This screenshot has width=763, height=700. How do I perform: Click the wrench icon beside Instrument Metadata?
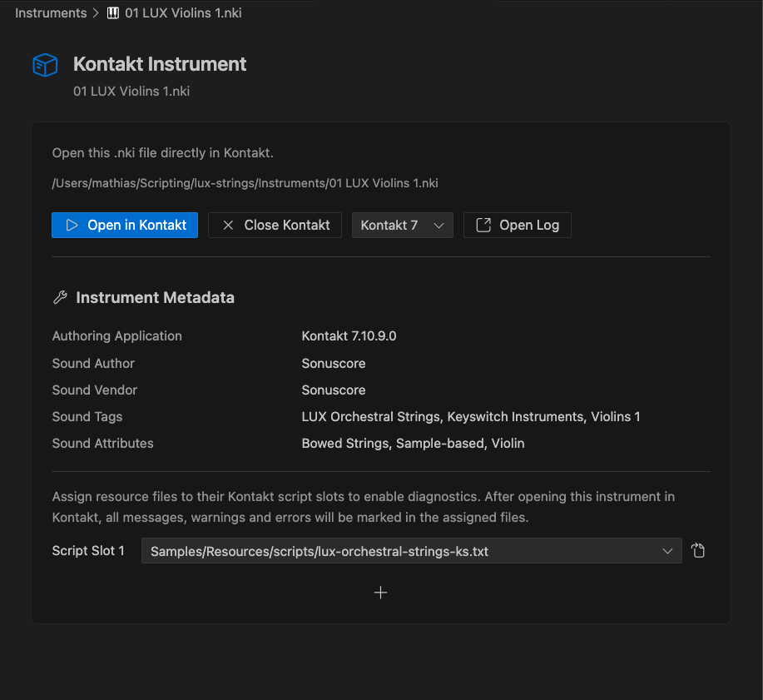click(61, 297)
